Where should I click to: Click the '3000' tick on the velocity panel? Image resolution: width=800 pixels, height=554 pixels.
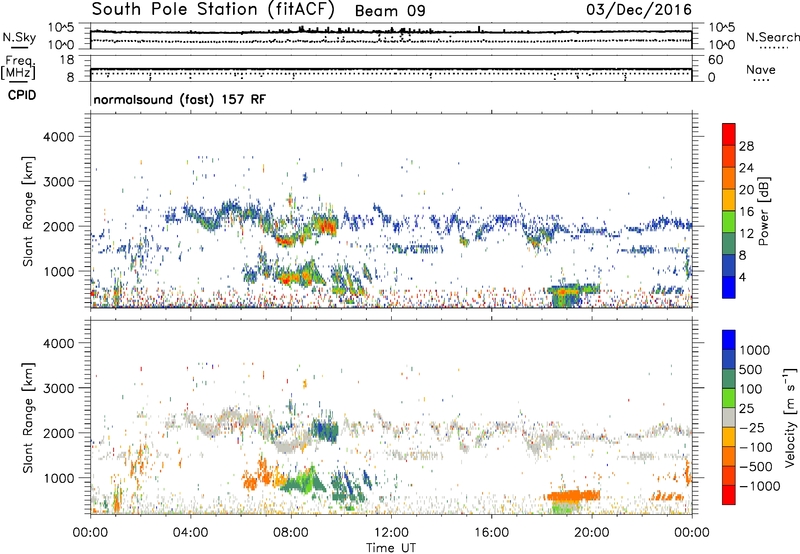[59, 388]
